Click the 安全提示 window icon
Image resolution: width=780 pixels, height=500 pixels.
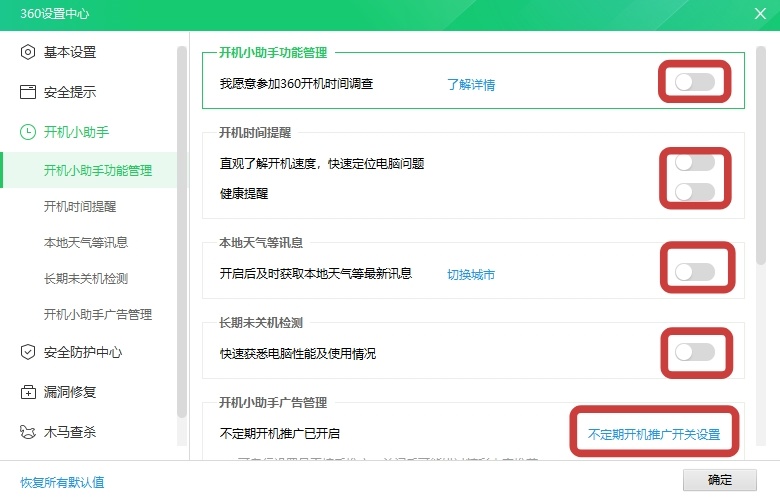pyautogui.click(x=28, y=92)
